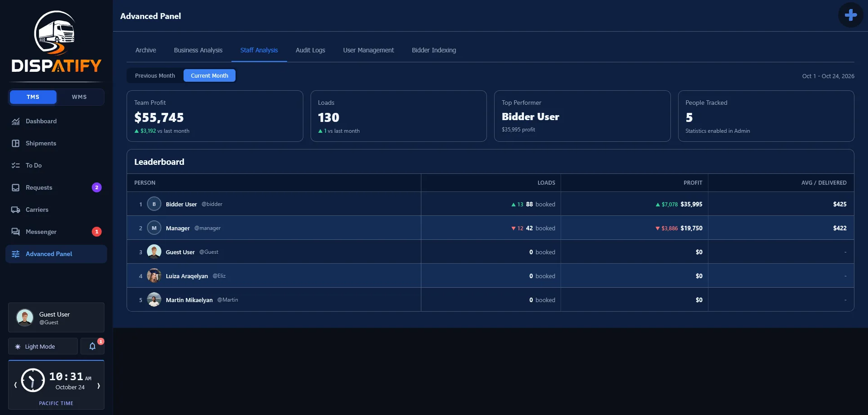Select Current Month period

pyautogui.click(x=209, y=75)
